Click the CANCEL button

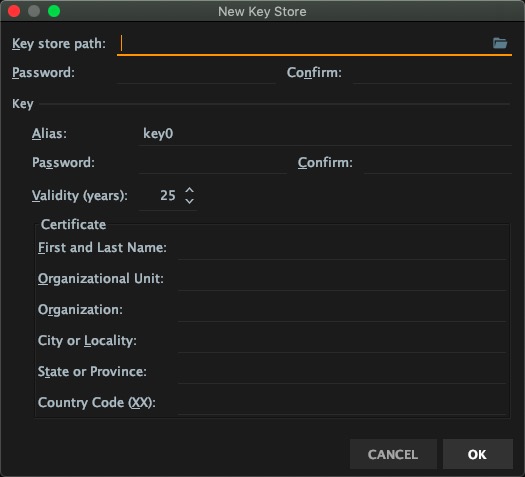point(393,454)
